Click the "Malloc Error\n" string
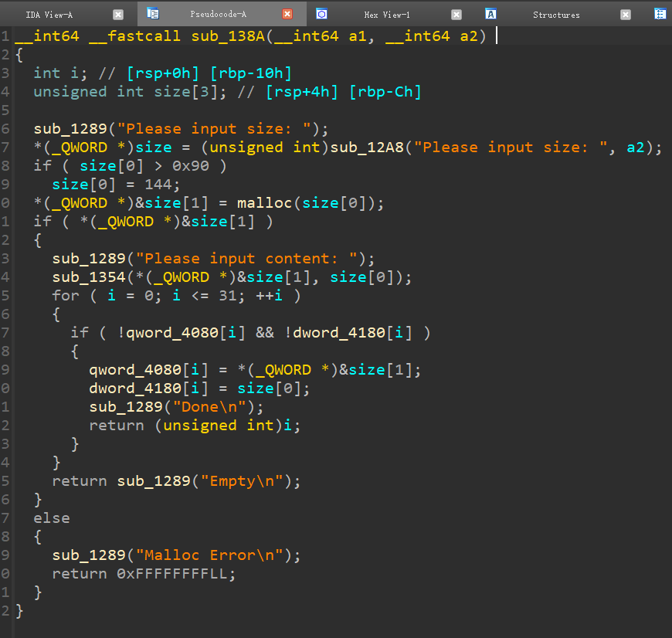Screen dimensions: 672x638 (210, 555)
